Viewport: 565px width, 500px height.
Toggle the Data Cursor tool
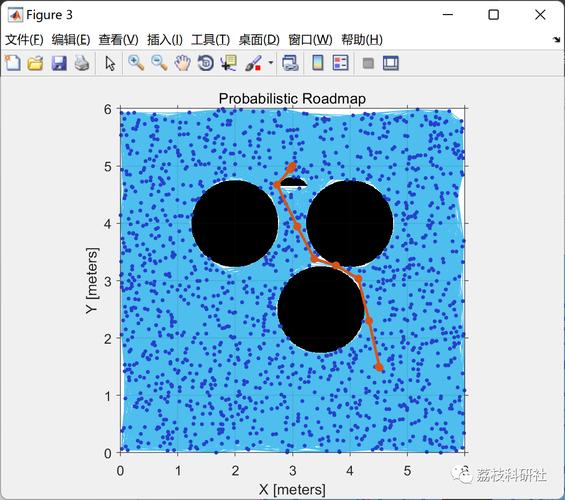pyautogui.click(x=228, y=63)
